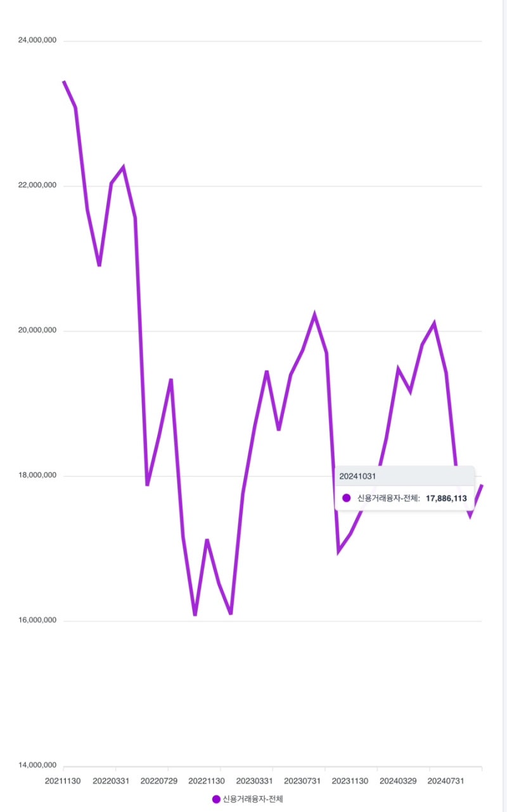Click the purple legend marker dot

217,799
